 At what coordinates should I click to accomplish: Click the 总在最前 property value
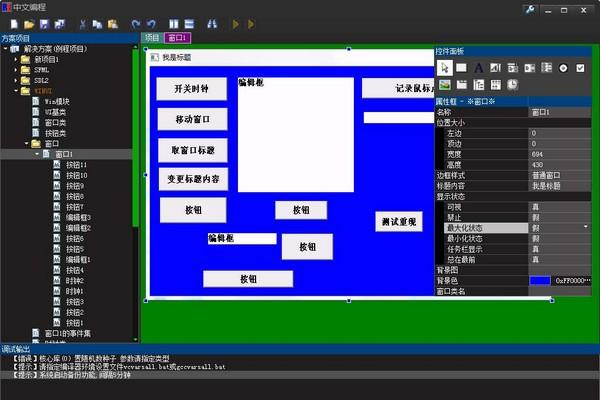[559, 260]
